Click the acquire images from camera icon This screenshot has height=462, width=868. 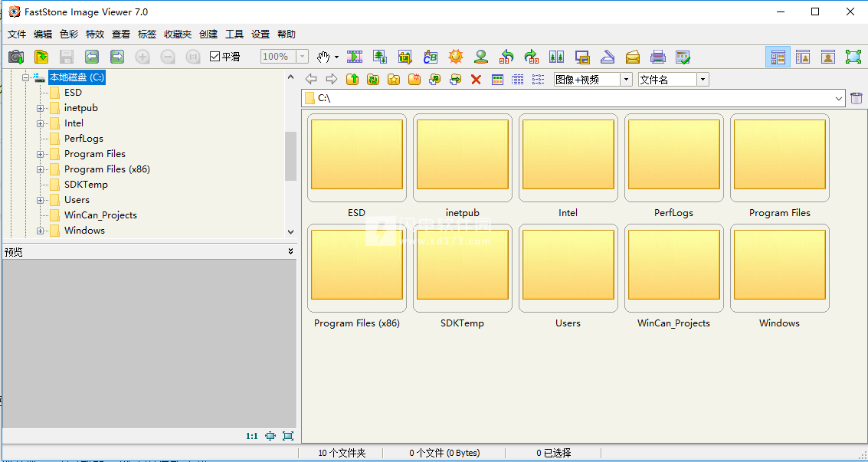pyautogui.click(x=16, y=57)
